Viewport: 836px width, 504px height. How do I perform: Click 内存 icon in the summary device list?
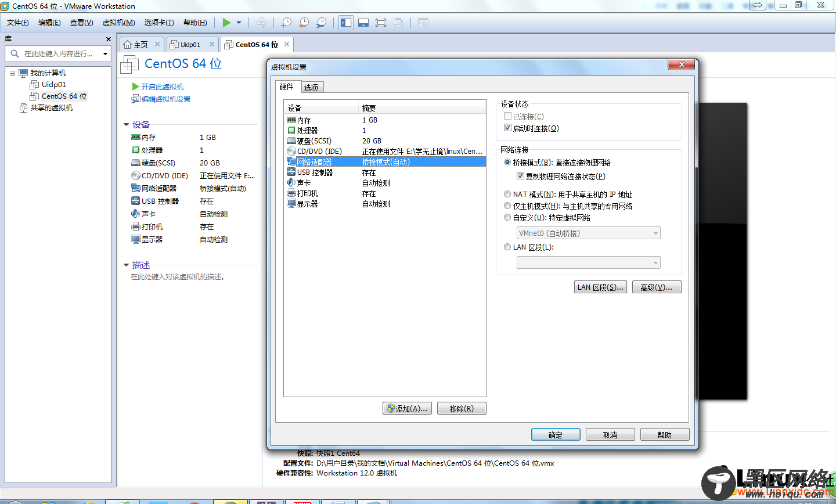coord(136,138)
